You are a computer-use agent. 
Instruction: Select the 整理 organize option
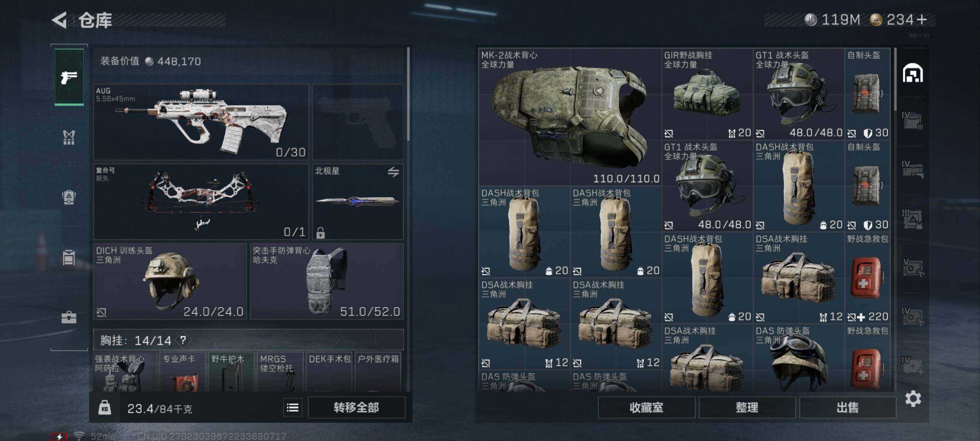pyautogui.click(x=747, y=407)
